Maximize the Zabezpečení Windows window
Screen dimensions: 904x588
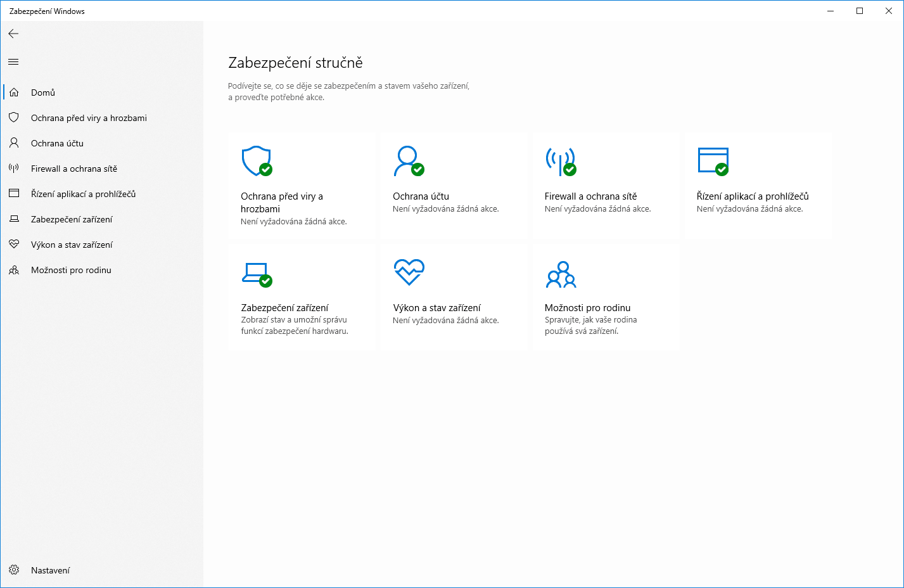tap(860, 11)
